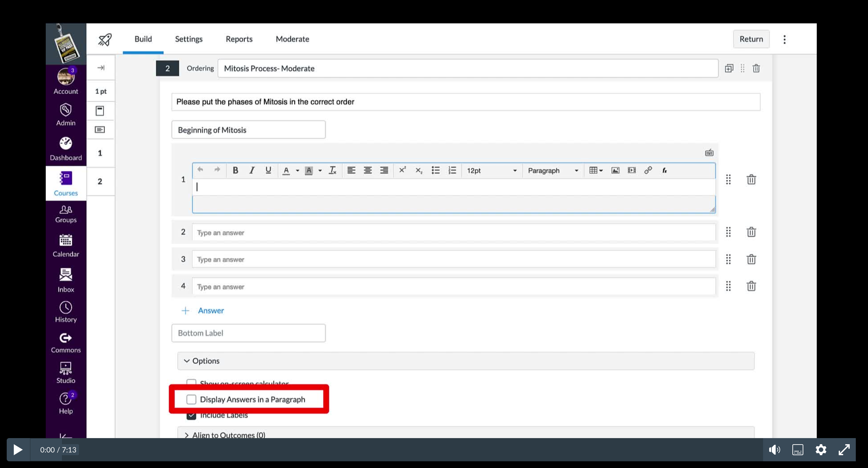This screenshot has height=468, width=868.
Task: Uncheck the Include Labels checkbox
Action: (192, 416)
